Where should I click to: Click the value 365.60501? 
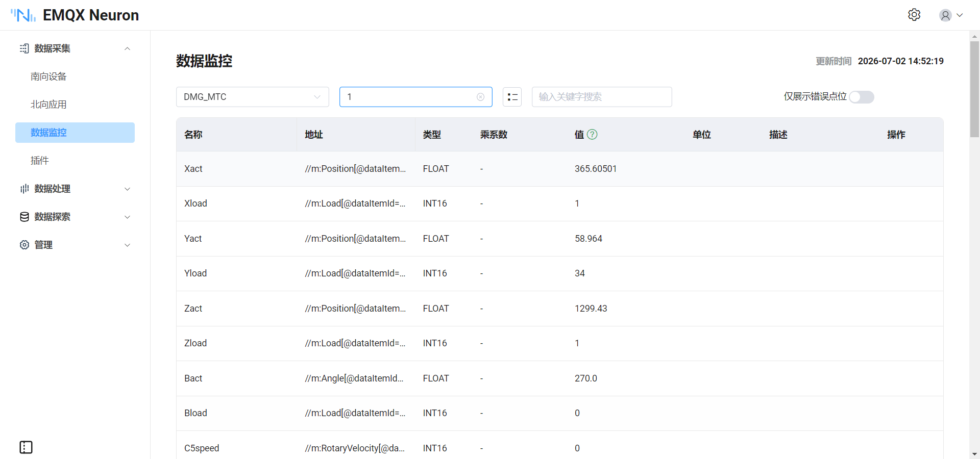pos(596,169)
